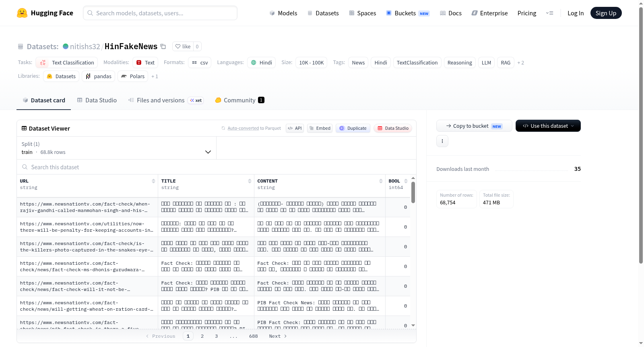Copy dataset name with copy icon

point(163,46)
